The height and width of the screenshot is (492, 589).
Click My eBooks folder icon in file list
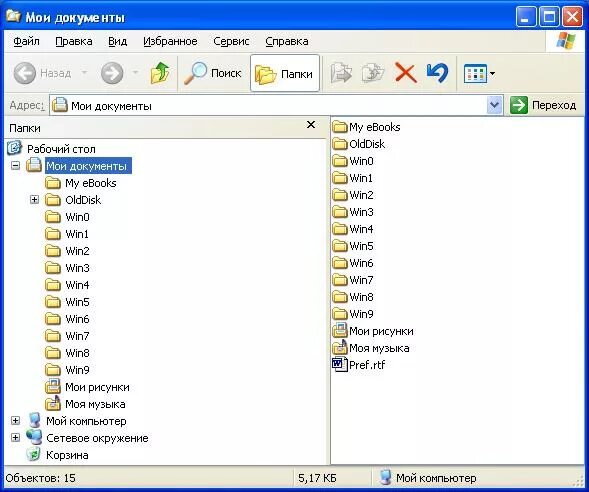point(340,127)
